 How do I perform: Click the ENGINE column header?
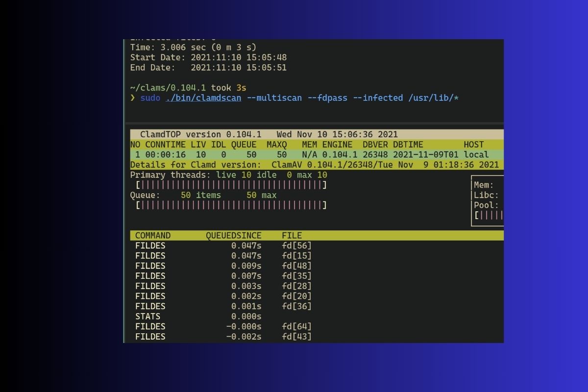click(337, 145)
